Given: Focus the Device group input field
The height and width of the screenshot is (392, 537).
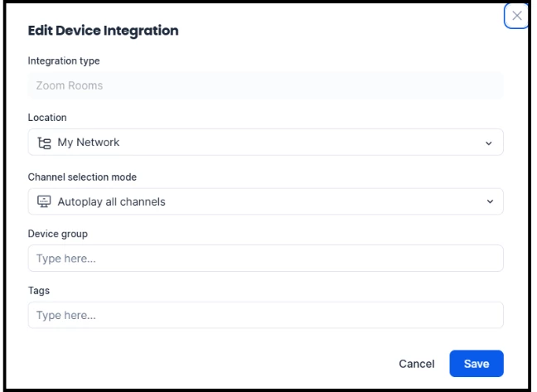Looking at the screenshot, I should pyautogui.click(x=265, y=258).
